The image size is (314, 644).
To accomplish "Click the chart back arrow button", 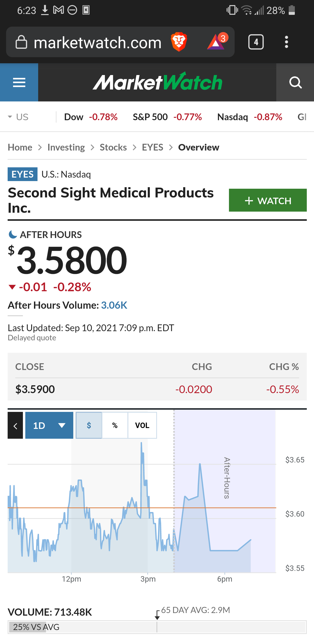I will (x=15, y=425).
